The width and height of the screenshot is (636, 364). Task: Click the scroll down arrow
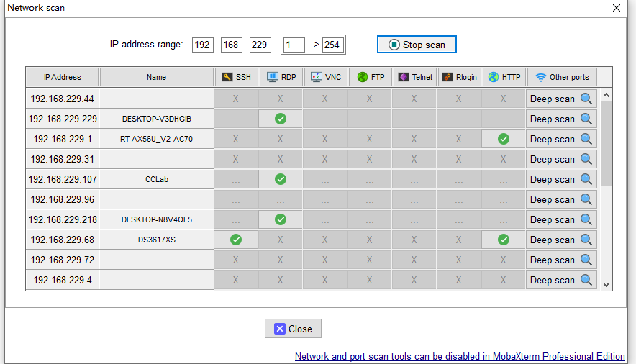(606, 285)
